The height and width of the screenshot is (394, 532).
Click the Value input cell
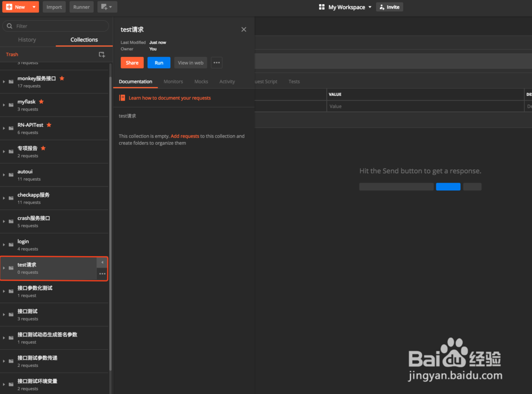(426, 106)
